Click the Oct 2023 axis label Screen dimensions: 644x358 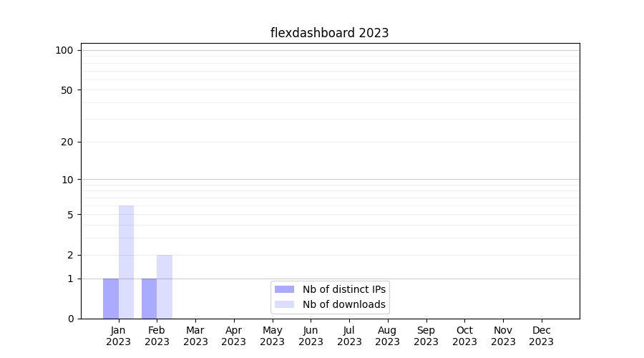[x=464, y=336]
